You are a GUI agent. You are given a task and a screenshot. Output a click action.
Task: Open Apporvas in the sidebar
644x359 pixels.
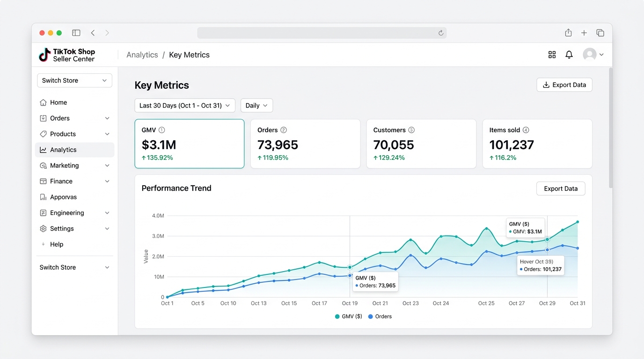(74, 197)
